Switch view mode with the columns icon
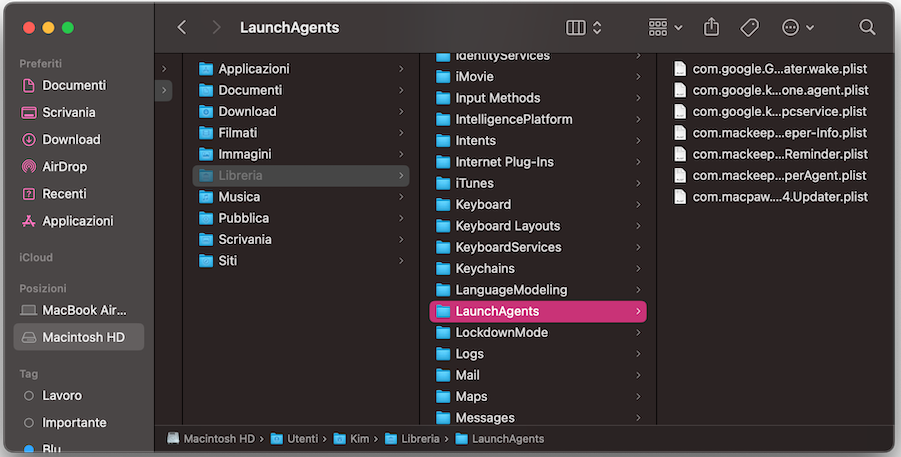Image resolution: width=901 pixels, height=457 pixels. pyautogui.click(x=575, y=27)
